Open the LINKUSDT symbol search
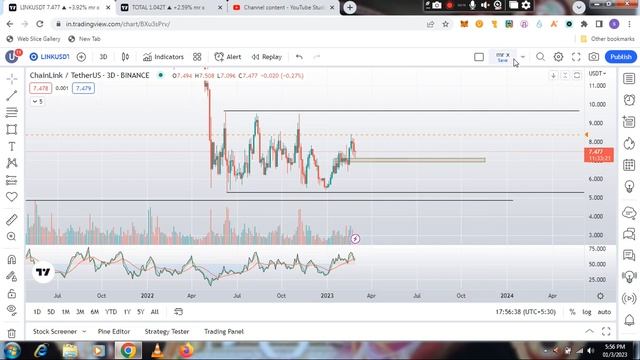This screenshot has width=640, height=360. point(50,57)
